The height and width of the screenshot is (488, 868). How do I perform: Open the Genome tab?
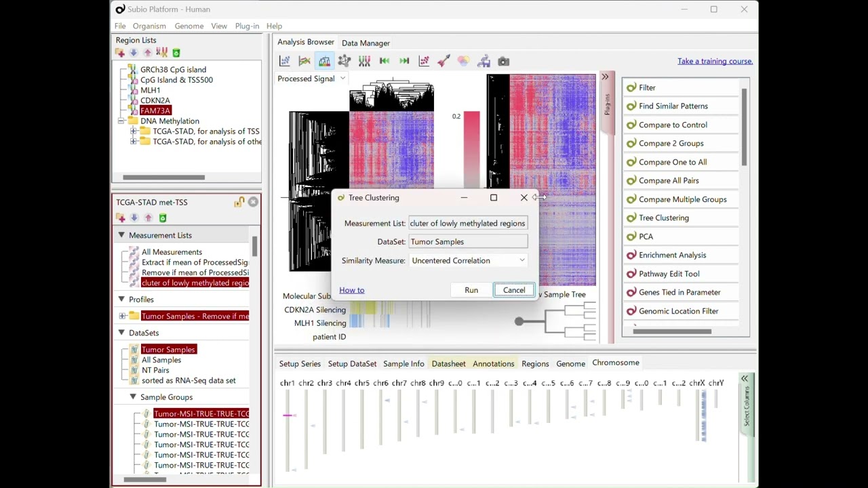point(570,364)
